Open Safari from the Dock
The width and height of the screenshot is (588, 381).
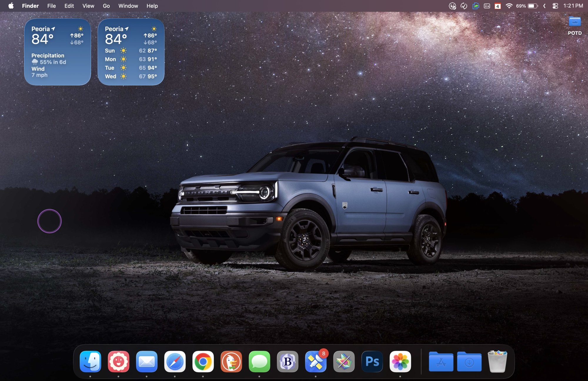pyautogui.click(x=175, y=361)
